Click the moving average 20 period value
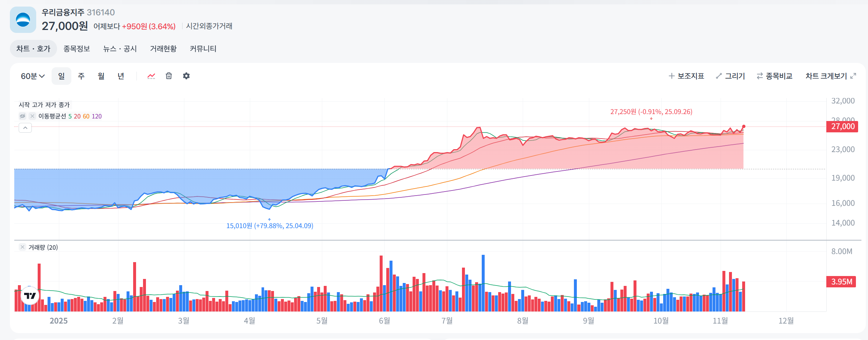 [x=77, y=116]
